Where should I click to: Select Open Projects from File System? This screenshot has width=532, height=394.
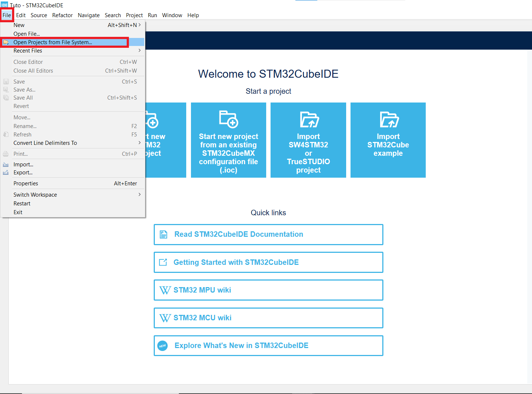[73, 42]
